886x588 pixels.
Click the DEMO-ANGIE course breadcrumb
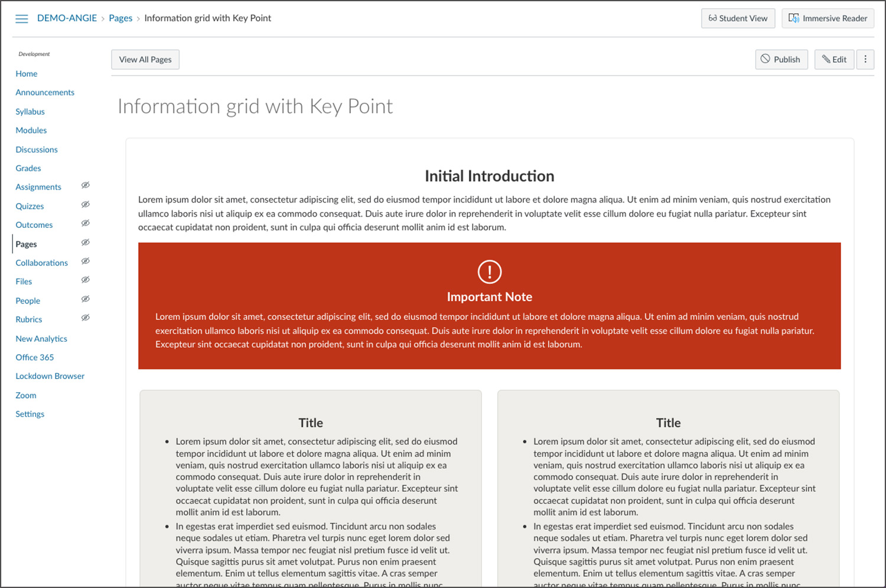coord(67,18)
